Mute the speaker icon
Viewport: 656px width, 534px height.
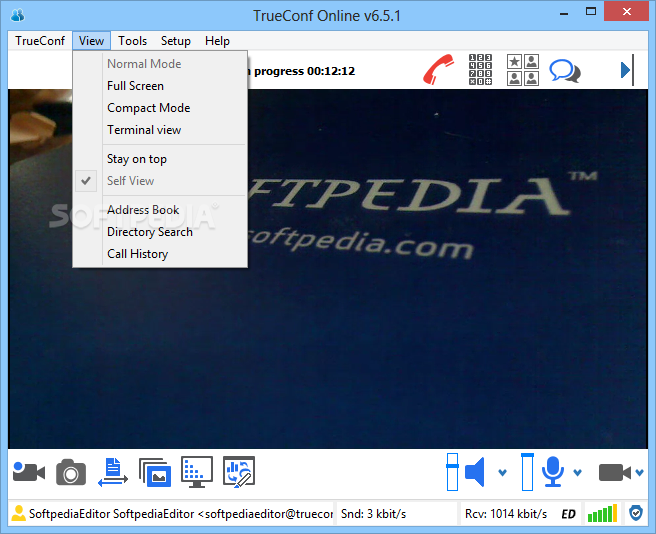click(475, 472)
